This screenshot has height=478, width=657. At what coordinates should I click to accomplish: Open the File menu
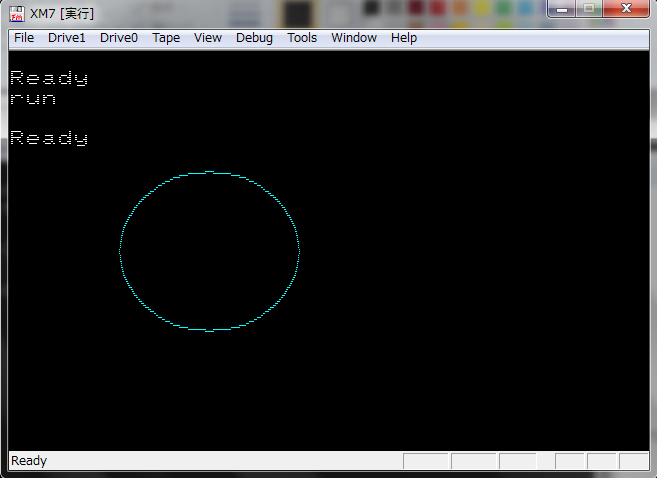[x=24, y=38]
